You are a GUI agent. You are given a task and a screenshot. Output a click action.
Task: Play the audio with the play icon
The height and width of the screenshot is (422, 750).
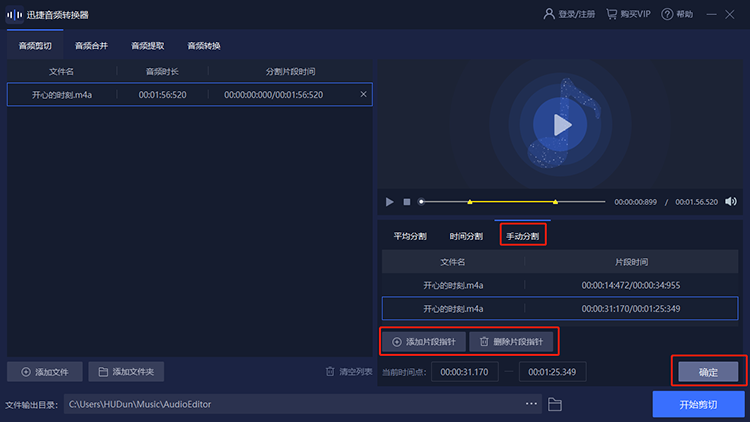point(390,202)
